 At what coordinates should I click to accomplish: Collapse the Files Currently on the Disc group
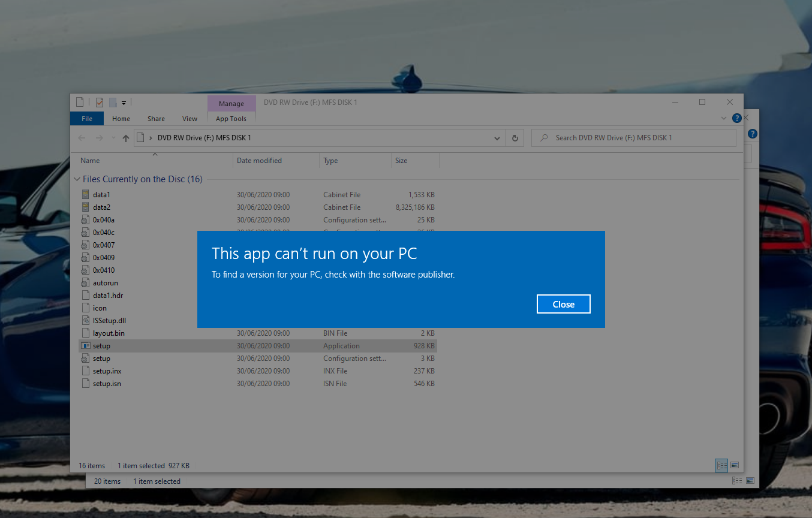pyautogui.click(x=77, y=179)
